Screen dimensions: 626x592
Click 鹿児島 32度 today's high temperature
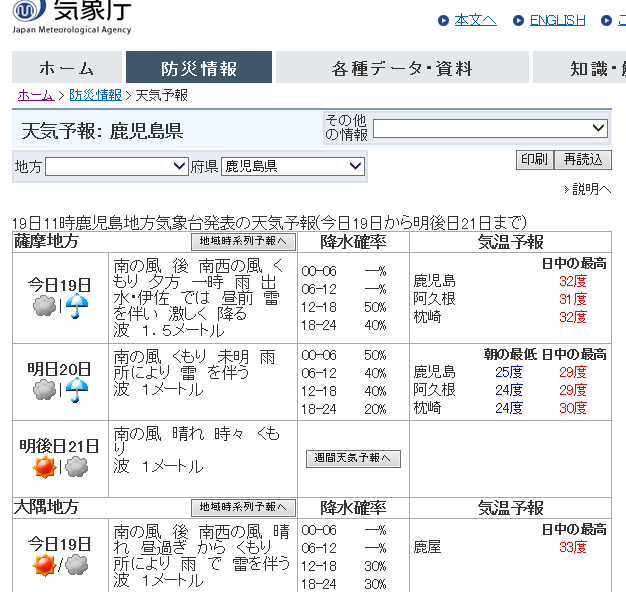573,281
